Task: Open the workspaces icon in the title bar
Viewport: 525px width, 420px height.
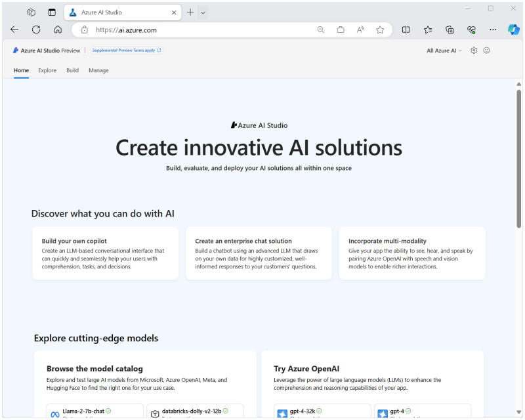Action: point(31,12)
